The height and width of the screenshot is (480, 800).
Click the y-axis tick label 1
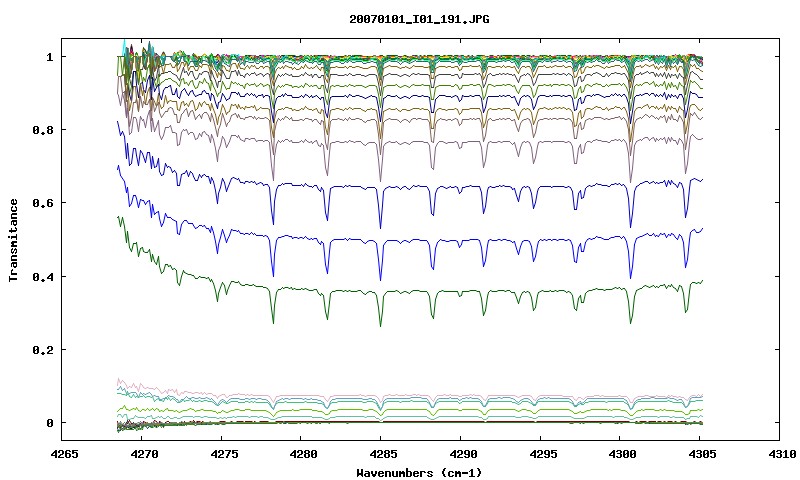point(49,57)
